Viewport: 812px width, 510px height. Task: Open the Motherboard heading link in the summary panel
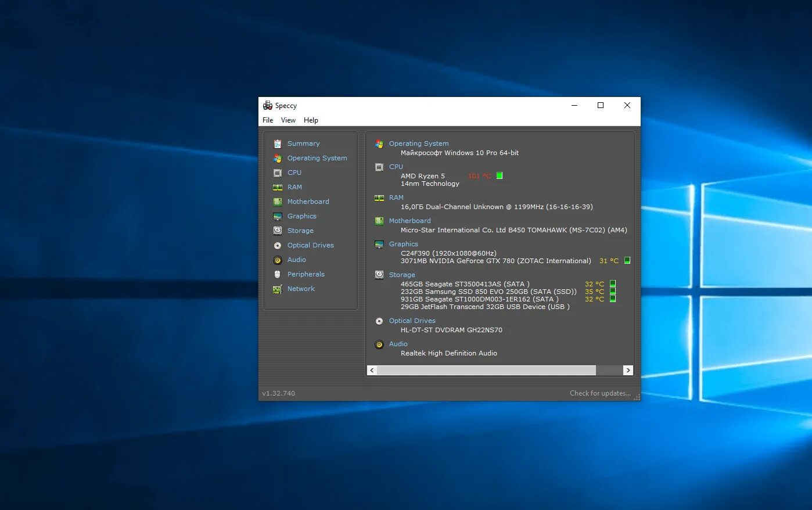coord(410,221)
